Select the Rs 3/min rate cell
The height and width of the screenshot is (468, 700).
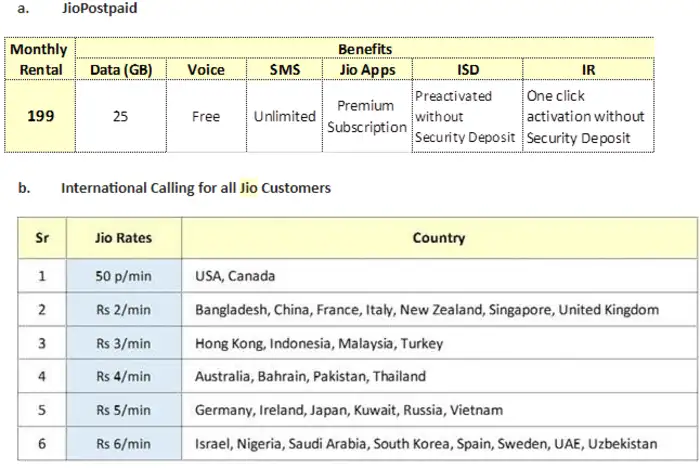123,343
